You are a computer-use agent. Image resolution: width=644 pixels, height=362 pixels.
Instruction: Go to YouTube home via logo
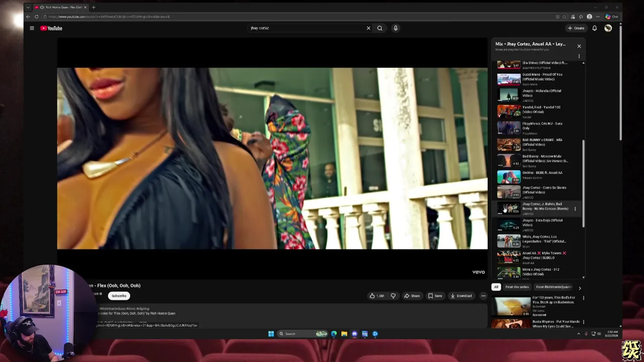click(51, 28)
